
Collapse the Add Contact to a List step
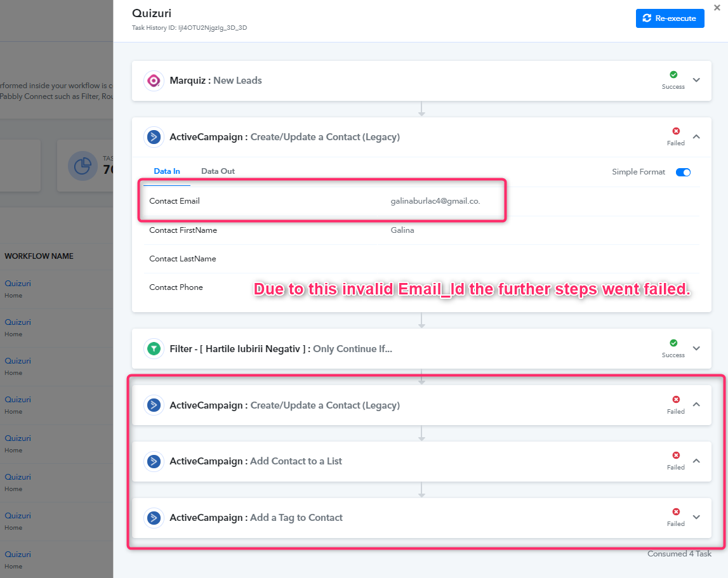pos(696,461)
